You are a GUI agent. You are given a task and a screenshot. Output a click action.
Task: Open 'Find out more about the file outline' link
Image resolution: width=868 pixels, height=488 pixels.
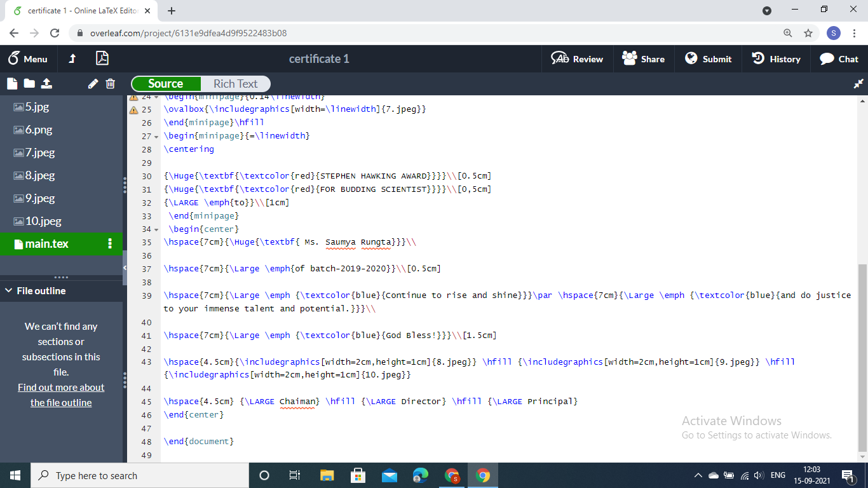(61, 395)
